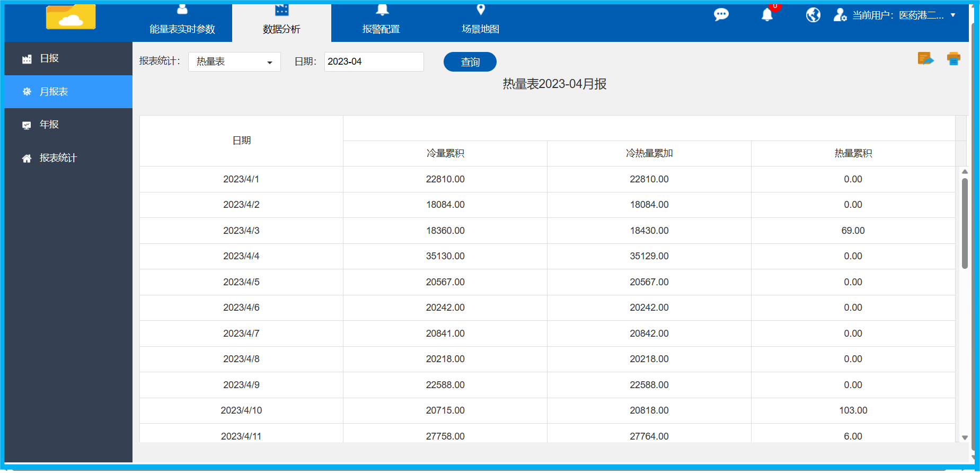
Task: Open the 场景地图 tab
Action: point(480,23)
